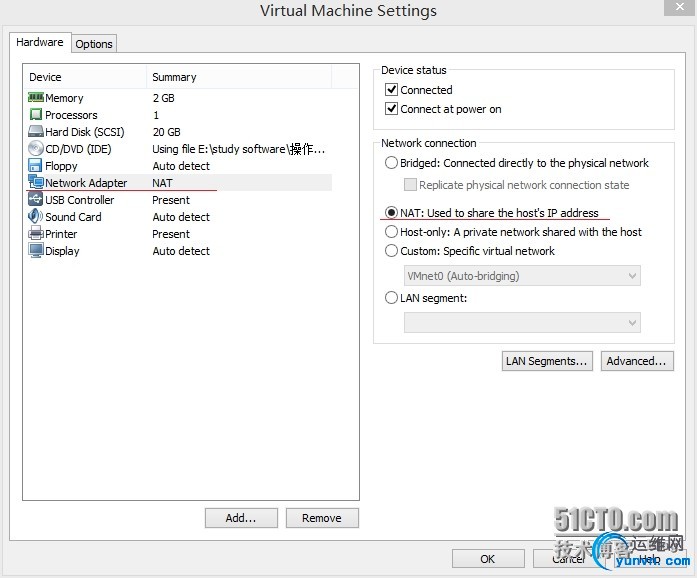Click Display Auto detect summary

(181, 251)
